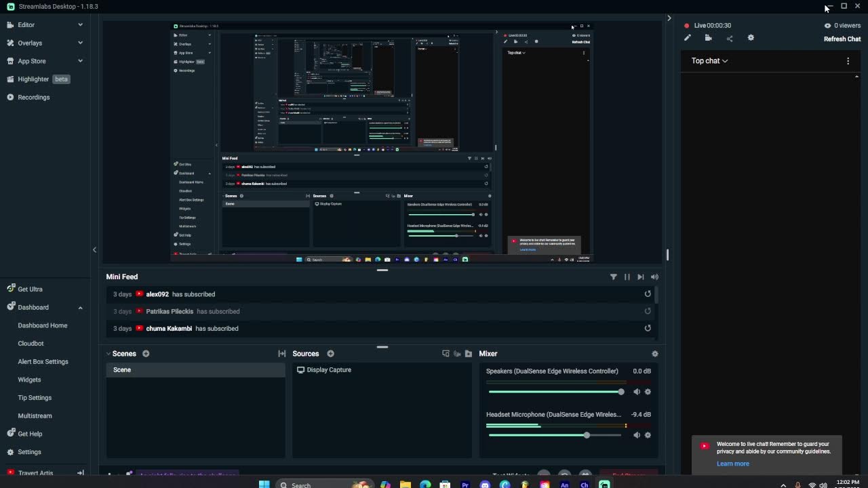
Task: Open chat settings gear under the Live timer
Action: pyautogui.click(x=751, y=38)
